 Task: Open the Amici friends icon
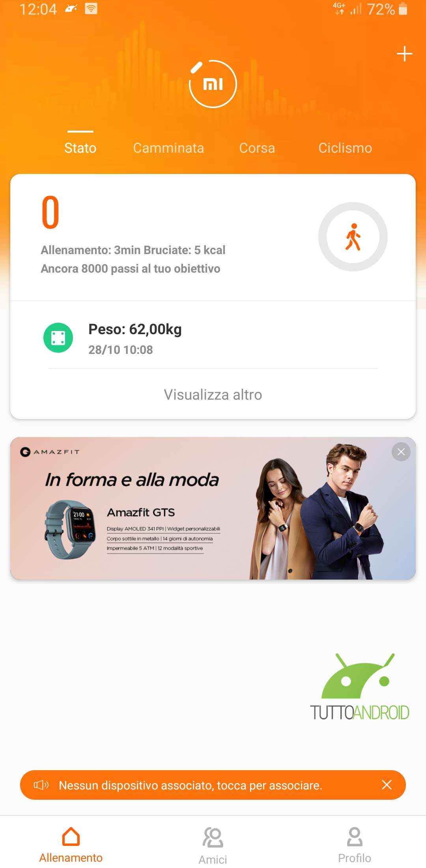coord(213,837)
